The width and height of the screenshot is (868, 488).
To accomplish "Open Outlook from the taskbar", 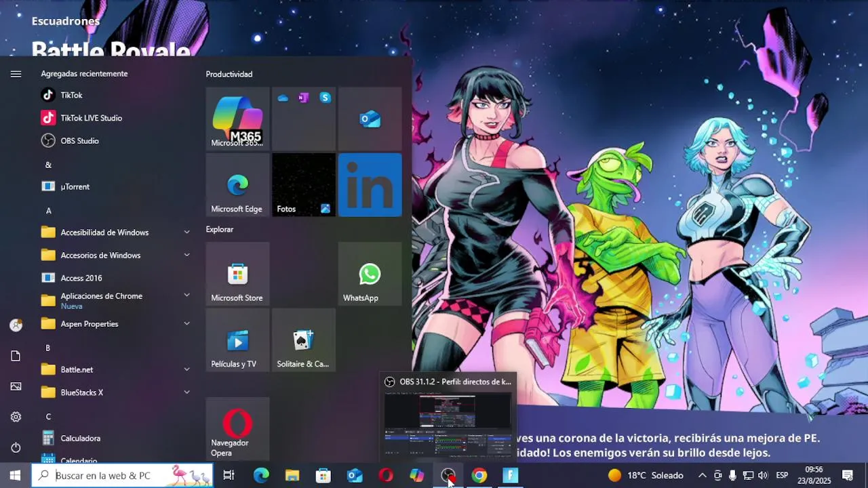I will click(x=355, y=476).
